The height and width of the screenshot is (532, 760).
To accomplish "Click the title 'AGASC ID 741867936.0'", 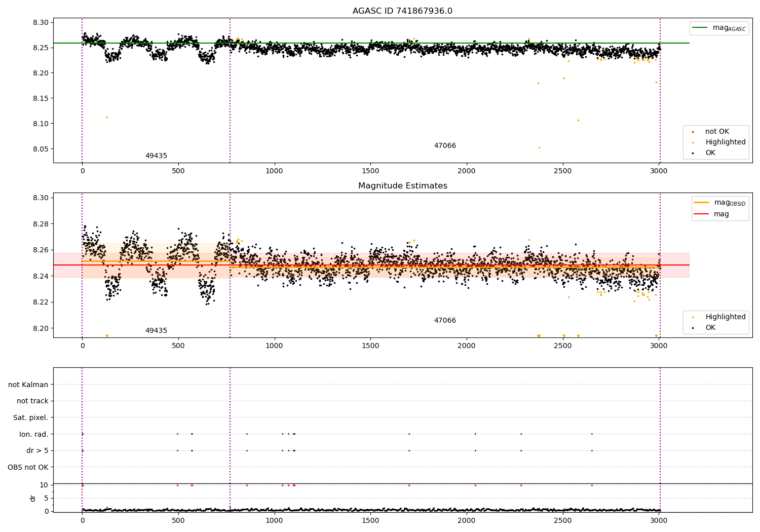I will pyautogui.click(x=402, y=11).
